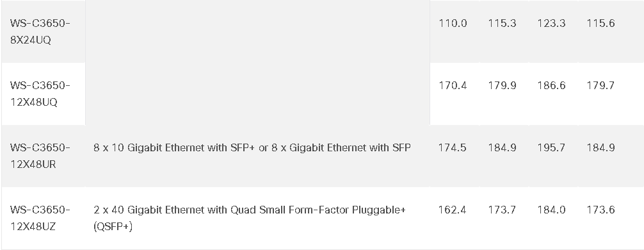Screen dimensions: 644x250
Task: Click the empty merged uplink description cell
Action: coord(257,63)
